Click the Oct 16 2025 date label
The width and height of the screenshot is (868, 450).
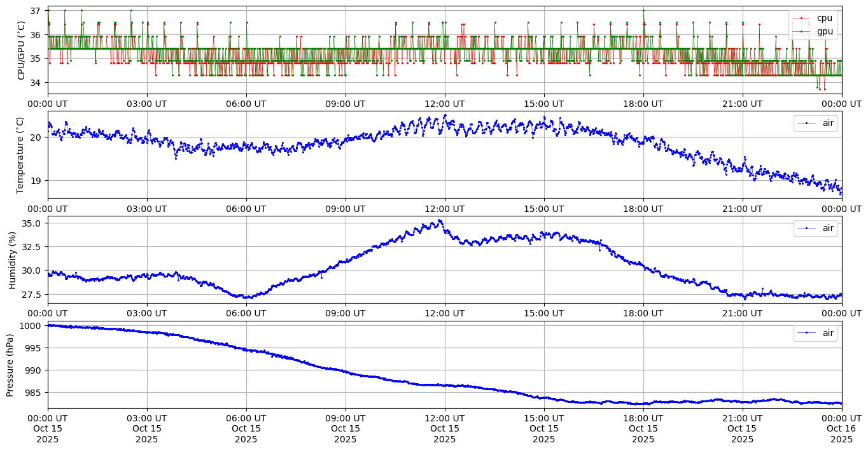[x=841, y=428]
